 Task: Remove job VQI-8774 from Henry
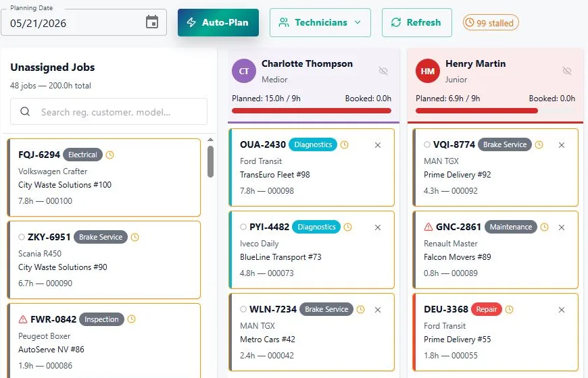click(562, 145)
